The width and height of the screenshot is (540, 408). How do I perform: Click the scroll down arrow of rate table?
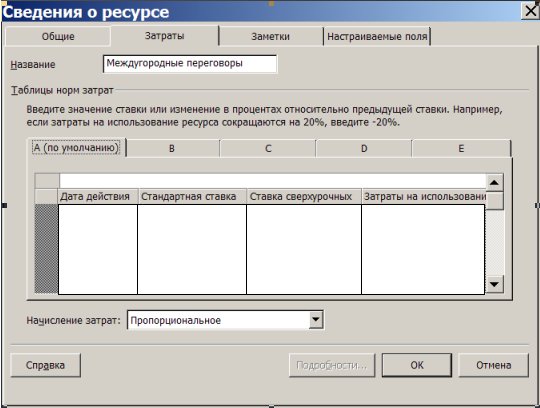tap(495, 284)
